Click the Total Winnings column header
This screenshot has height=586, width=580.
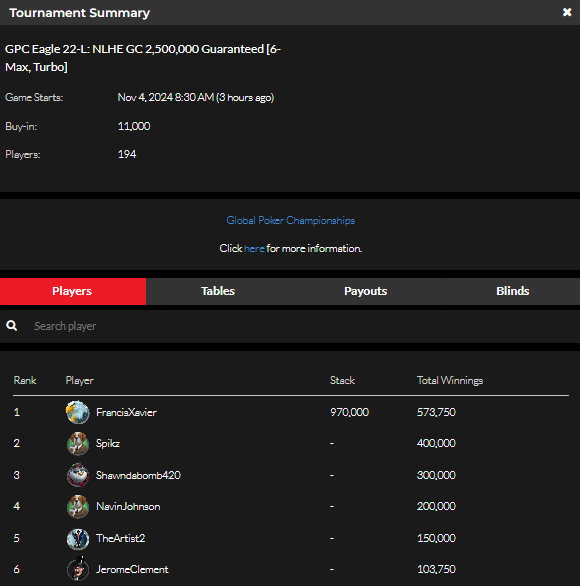pyautogui.click(x=450, y=380)
